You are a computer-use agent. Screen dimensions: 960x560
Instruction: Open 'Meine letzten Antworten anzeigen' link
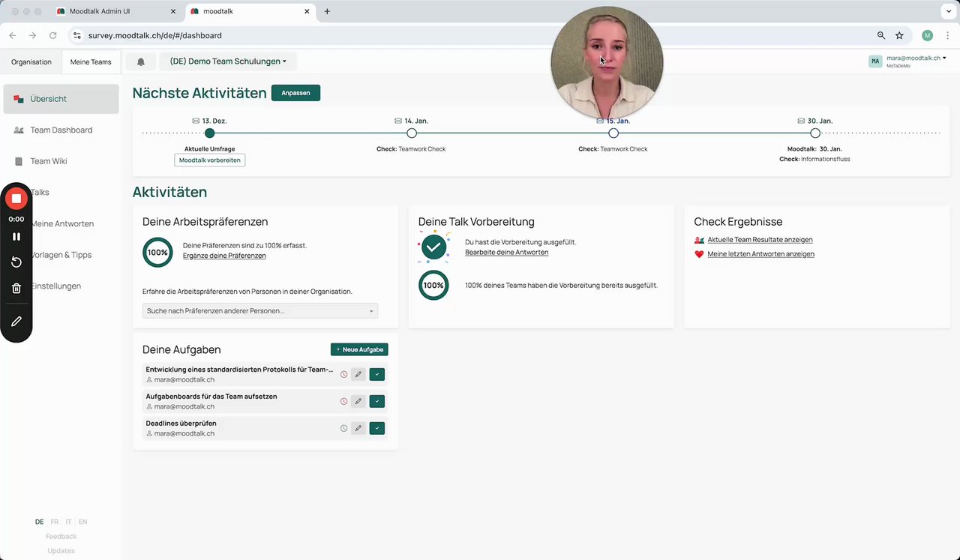point(760,254)
